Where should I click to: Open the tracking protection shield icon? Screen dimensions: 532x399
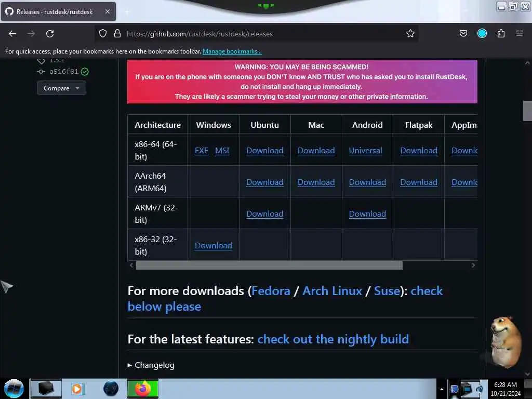click(103, 34)
